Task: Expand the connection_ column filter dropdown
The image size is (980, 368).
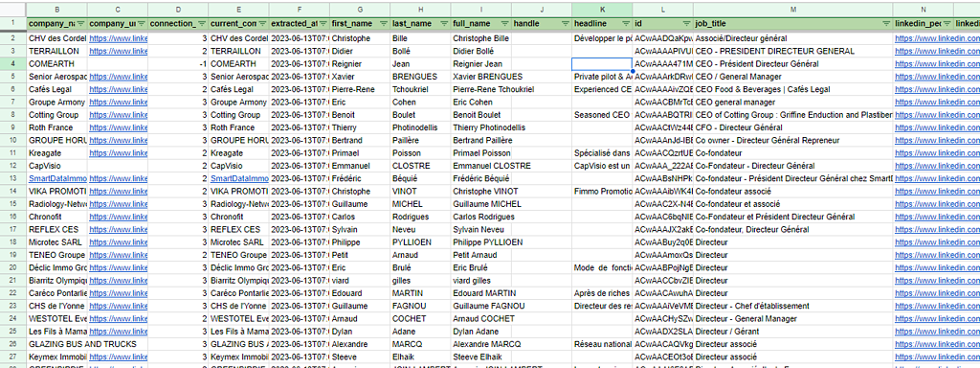Action: tap(202, 24)
